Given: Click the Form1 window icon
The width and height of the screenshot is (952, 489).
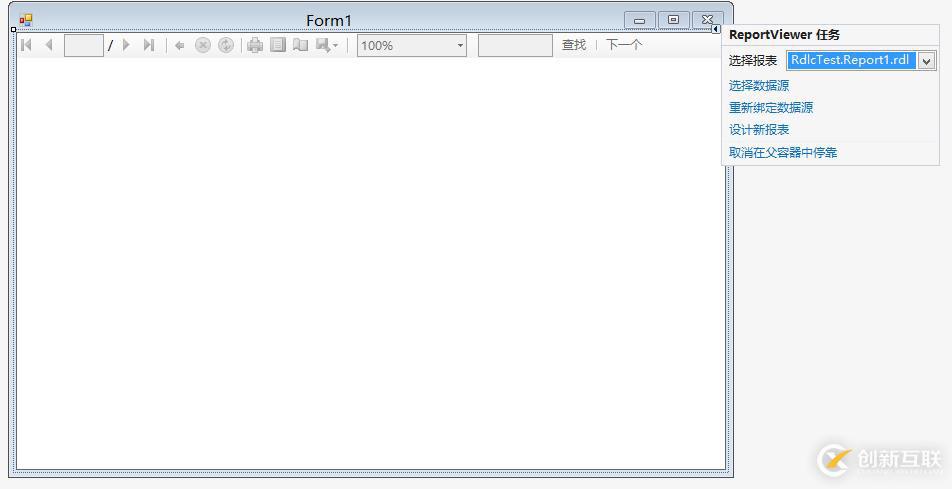Looking at the screenshot, I should click(x=26, y=20).
